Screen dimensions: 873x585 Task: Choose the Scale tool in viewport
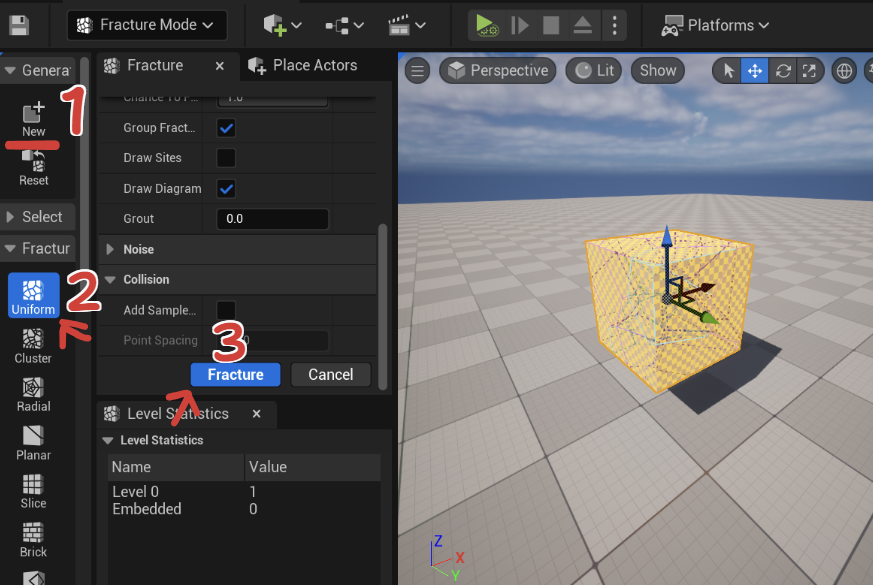[x=810, y=71]
